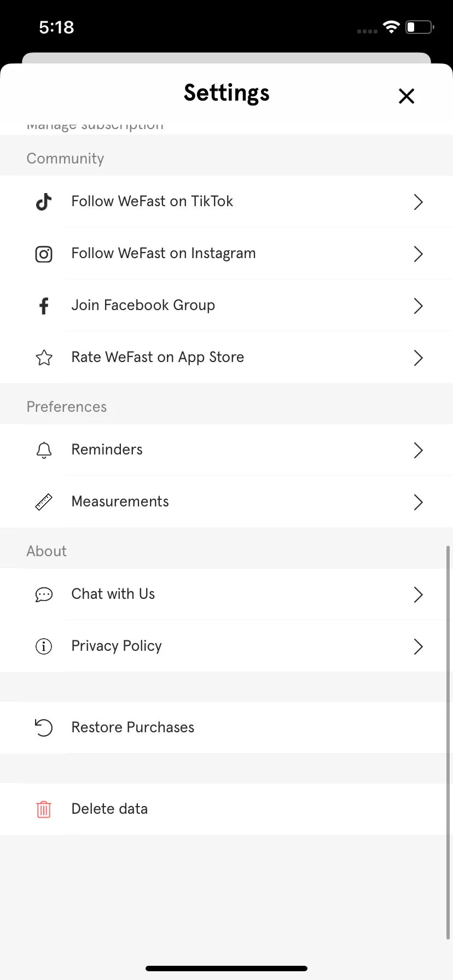Open the Measurements row chevron

click(x=419, y=502)
